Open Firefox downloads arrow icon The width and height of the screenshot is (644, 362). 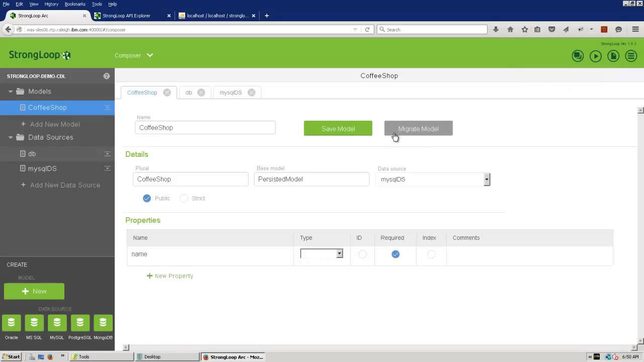(496, 30)
